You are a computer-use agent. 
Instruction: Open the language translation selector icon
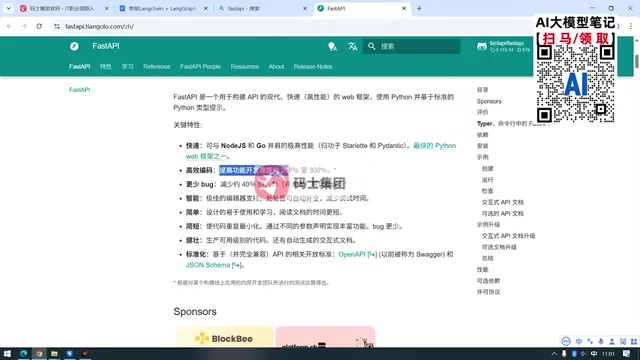(x=353, y=47)
